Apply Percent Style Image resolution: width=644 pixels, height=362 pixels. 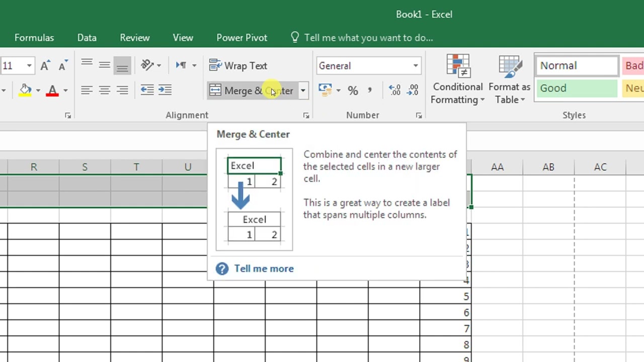[x=353, y=90]
